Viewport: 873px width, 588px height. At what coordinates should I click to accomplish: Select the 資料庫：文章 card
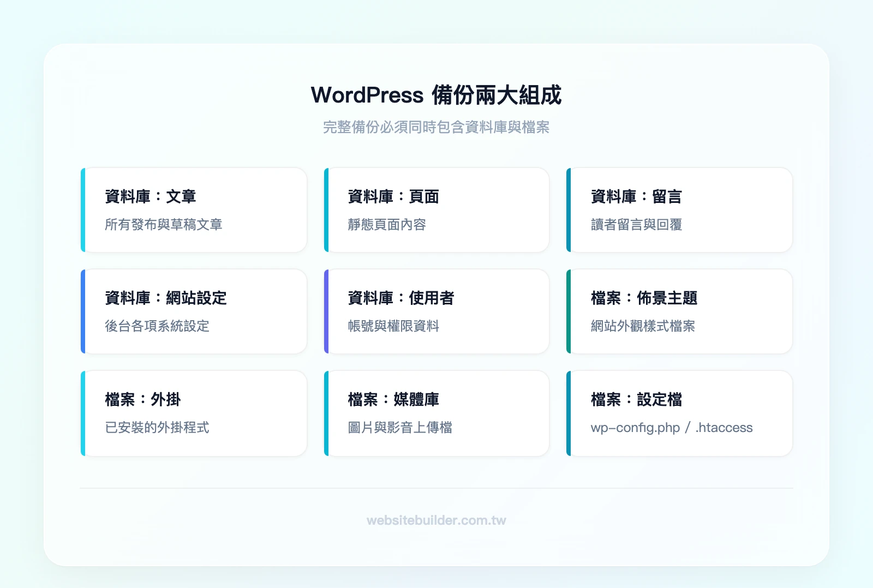point(194,210)
